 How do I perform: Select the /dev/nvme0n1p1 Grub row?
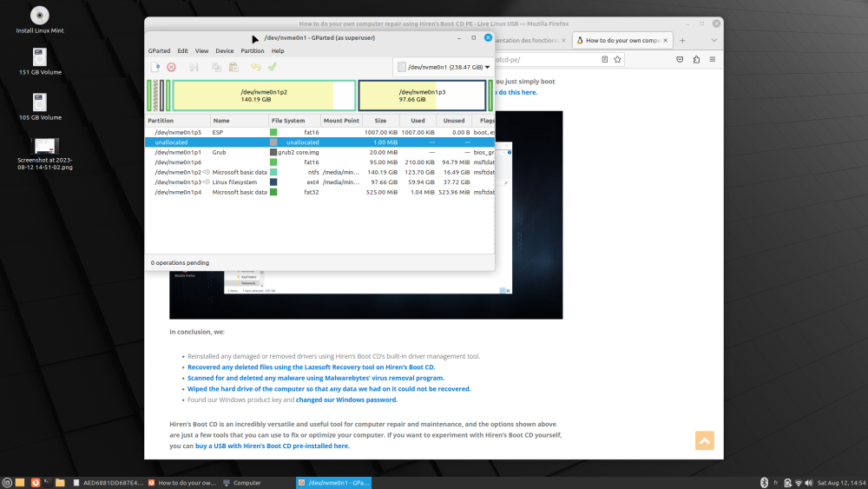pos(320,152)
